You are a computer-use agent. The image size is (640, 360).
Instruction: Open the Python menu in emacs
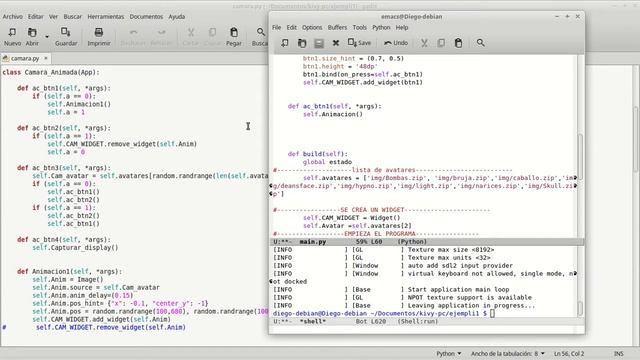381,27
